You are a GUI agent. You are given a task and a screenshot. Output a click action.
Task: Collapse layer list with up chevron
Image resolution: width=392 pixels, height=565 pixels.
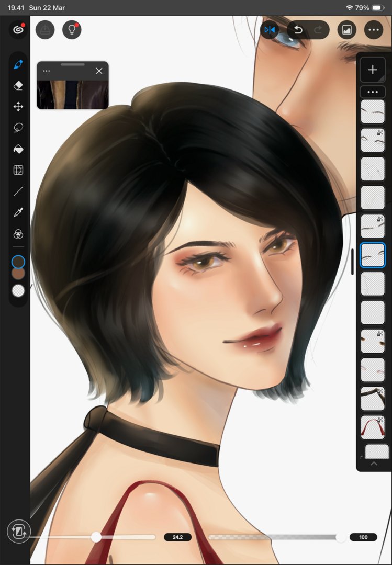click(x=374, y=464)
